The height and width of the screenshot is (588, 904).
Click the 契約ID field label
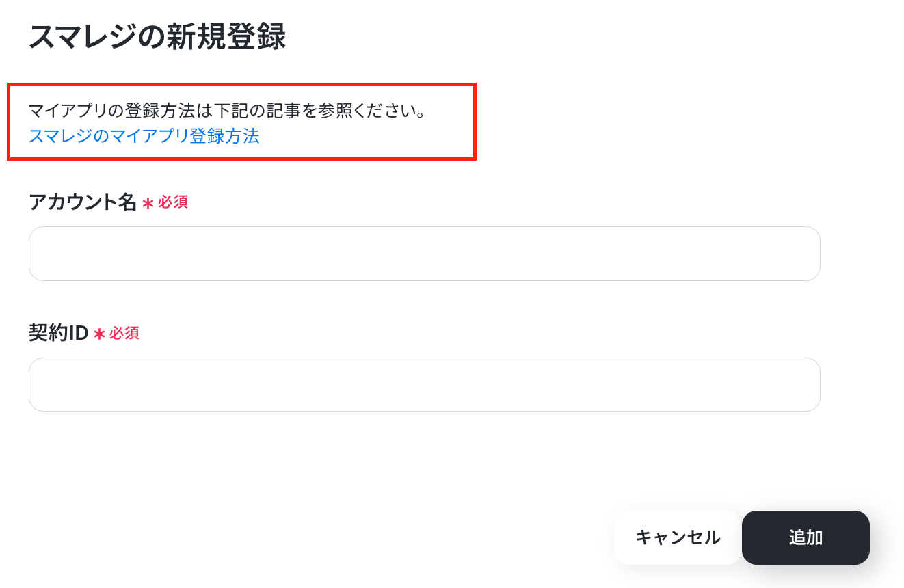click(x=59, y=333)
